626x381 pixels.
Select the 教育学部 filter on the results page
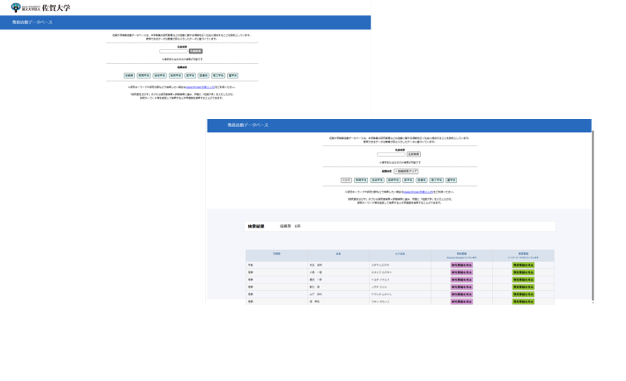[361, 180]
